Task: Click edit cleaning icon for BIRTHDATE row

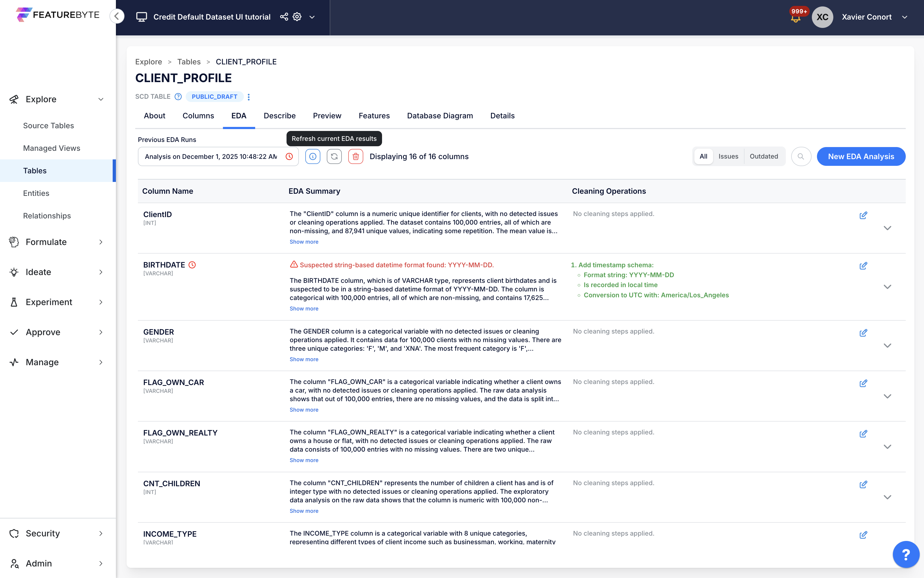Action: tap(863, 266)
